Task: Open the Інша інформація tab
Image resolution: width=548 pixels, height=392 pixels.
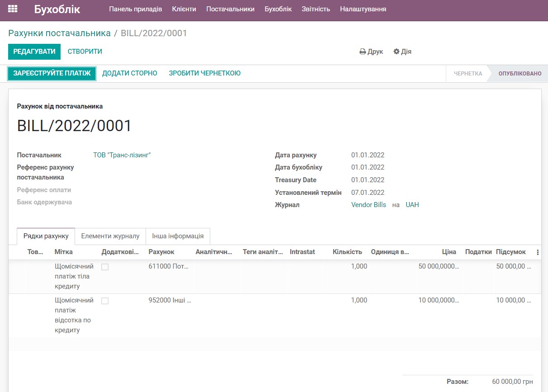Action: coord(177,236)
